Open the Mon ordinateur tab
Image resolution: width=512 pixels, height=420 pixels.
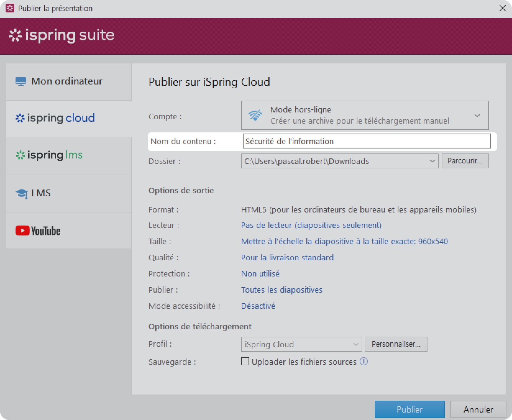[x=69, y=82]
